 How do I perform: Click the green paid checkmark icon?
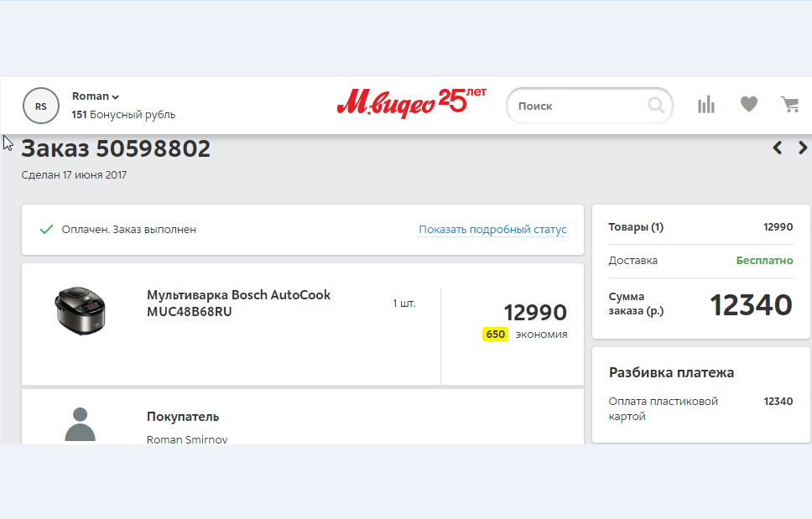tap(47, 229)
